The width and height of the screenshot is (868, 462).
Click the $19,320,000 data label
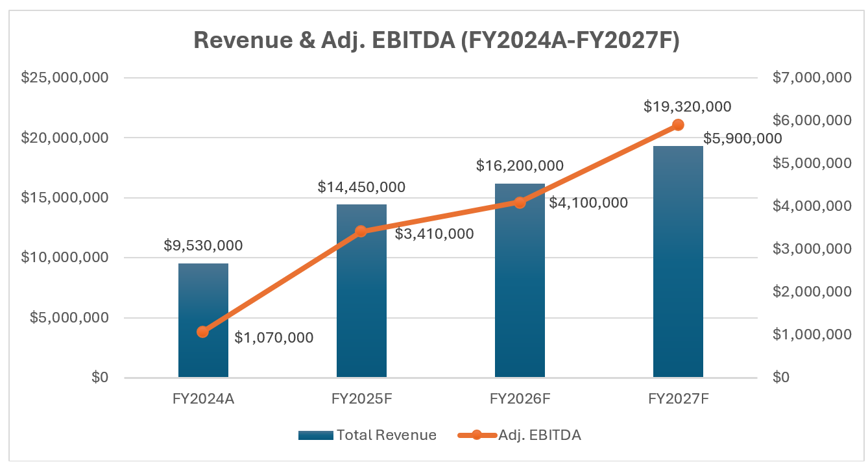tap(687, 106)
